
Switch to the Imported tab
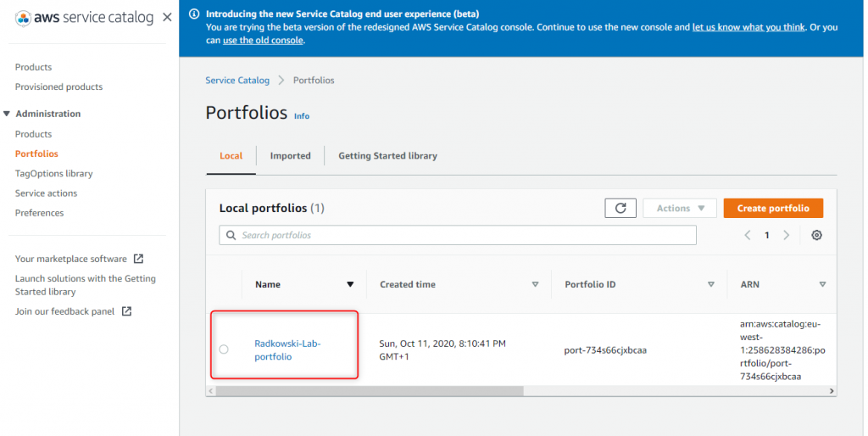click(x=290, y=156)
